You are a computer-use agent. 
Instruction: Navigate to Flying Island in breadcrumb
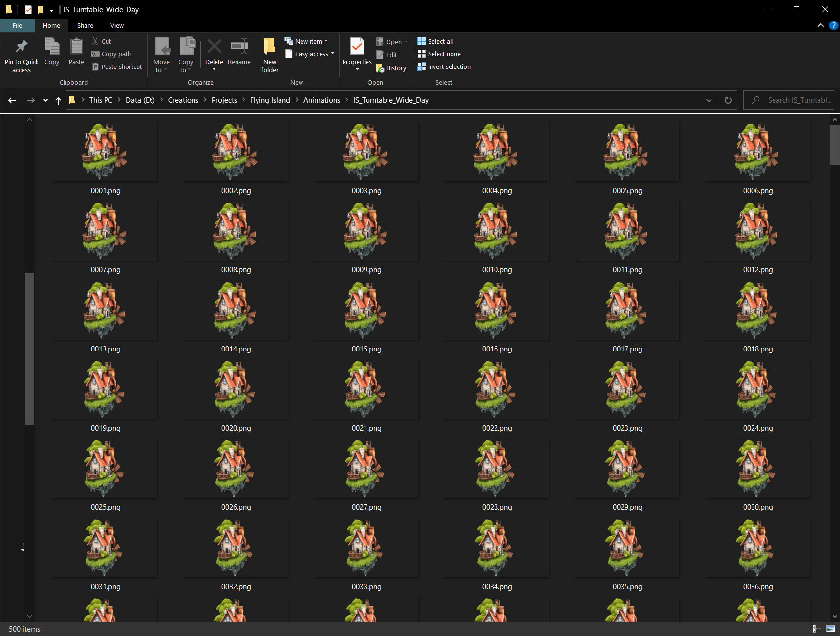[x=270, y=100]
